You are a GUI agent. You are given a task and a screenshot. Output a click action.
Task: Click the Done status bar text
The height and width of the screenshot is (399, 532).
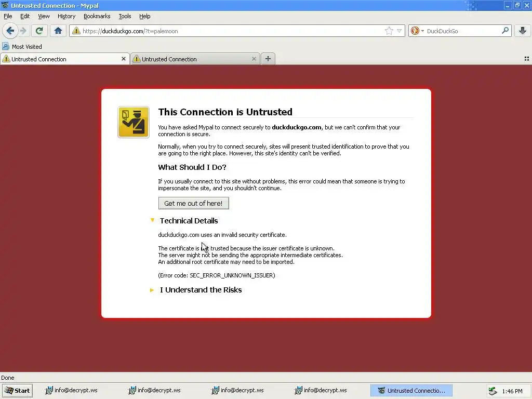click(8, 378)
